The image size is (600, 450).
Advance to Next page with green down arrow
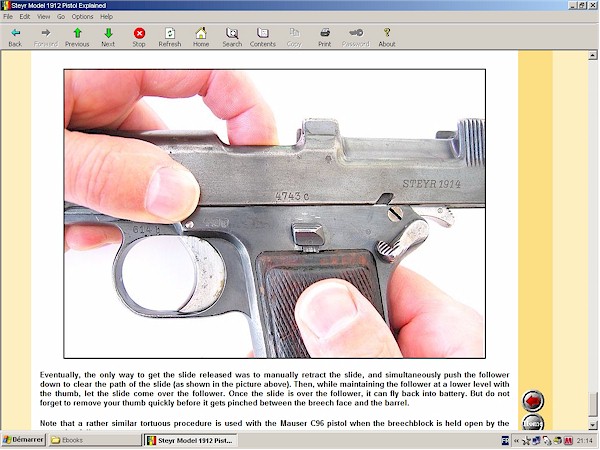coord(108,38)
